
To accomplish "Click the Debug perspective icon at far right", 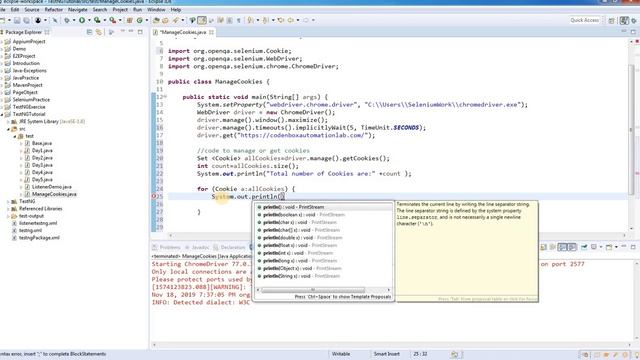I will [x=635, y=20].
